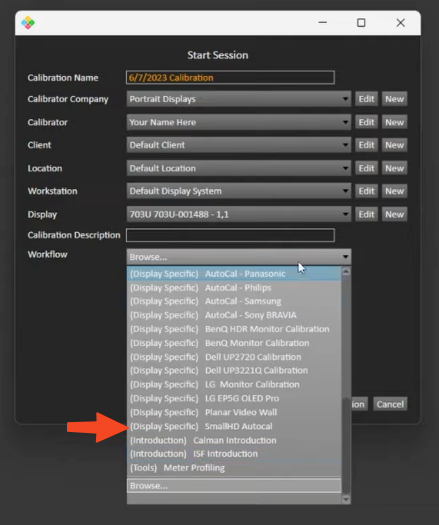Click Edit next to Calibrator

pos(366,122)
